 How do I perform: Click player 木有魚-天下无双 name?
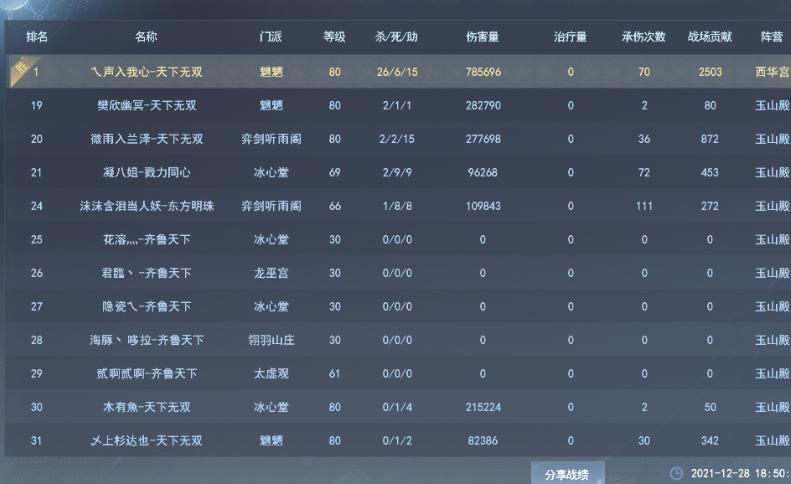pos(146,407)
